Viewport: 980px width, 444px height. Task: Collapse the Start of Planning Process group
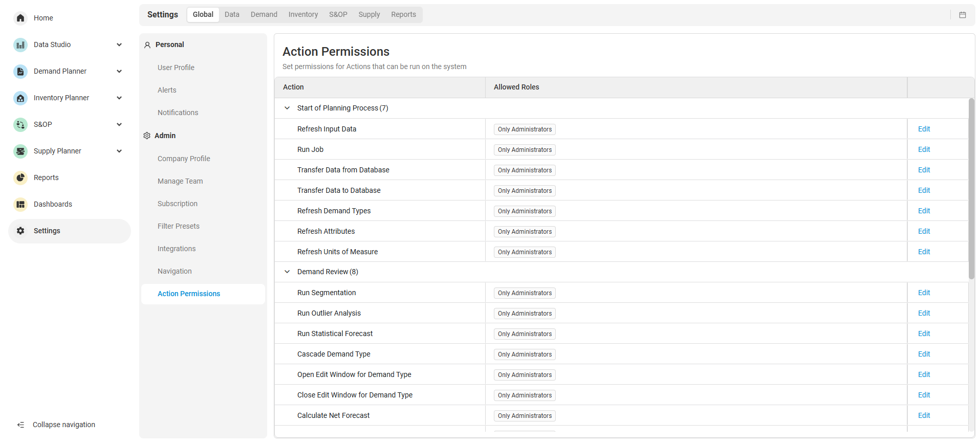pyautogui.click(x=287, y=108)
